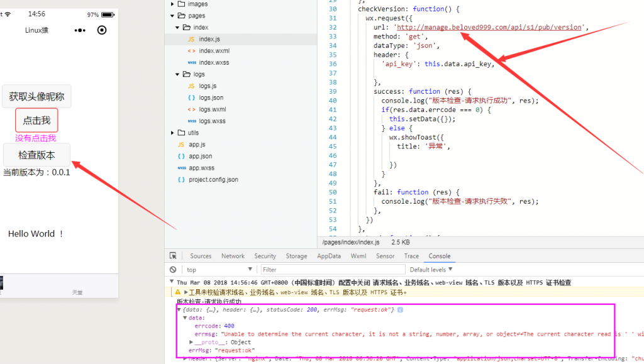Click the /pages/index/index.js path in status bar
Viewport: 644px width, 364px height.
tap(351, 242)
